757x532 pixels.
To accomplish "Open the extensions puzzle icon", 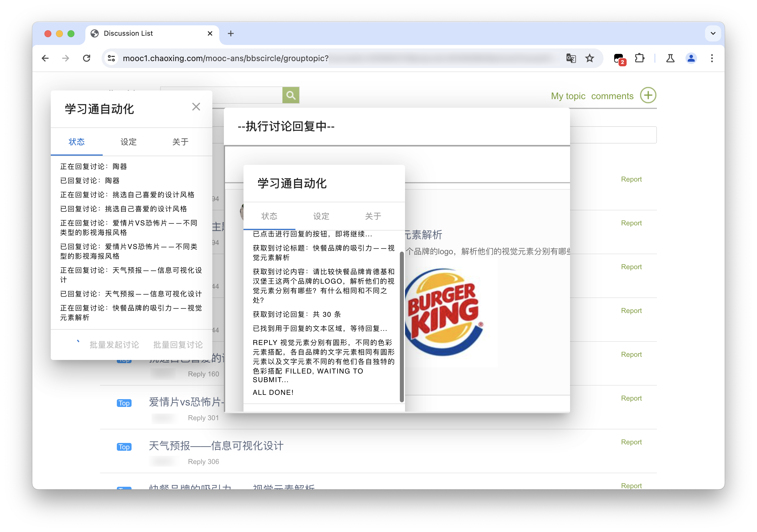I will coord(639,58).
